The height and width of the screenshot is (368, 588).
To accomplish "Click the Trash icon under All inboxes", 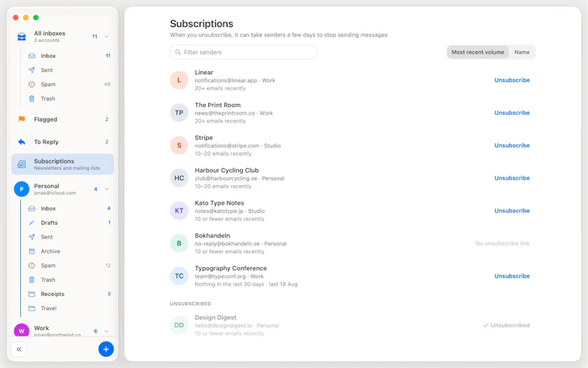I will pyautogui.click(x=32, y=98).
